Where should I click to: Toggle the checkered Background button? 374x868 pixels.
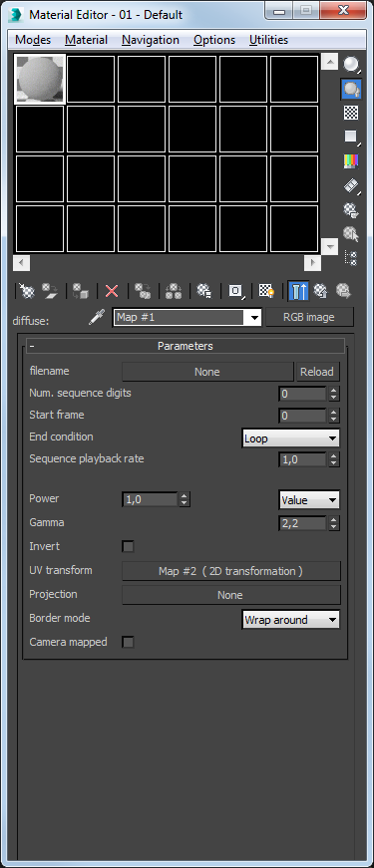(351, 113)
